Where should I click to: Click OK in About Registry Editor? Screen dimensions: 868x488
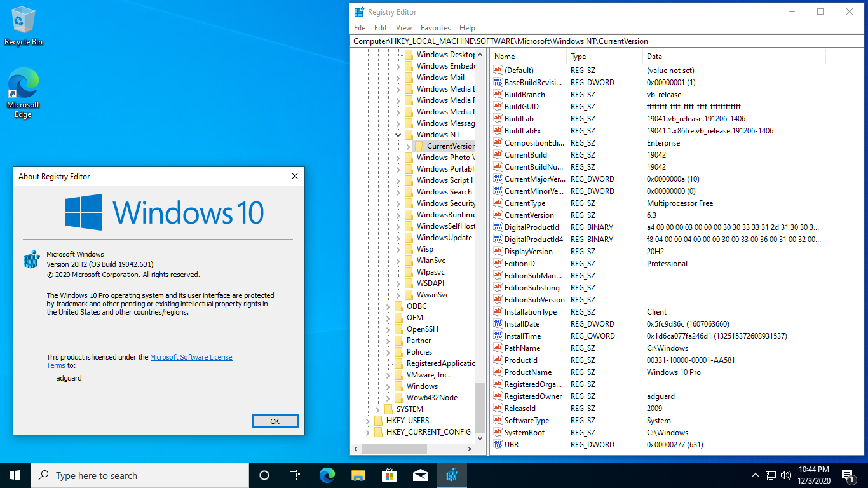pos(275,421)
